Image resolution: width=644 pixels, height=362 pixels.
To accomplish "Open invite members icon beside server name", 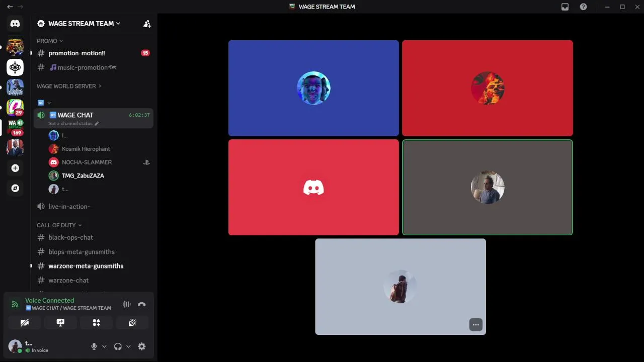I will pos(147,24).
